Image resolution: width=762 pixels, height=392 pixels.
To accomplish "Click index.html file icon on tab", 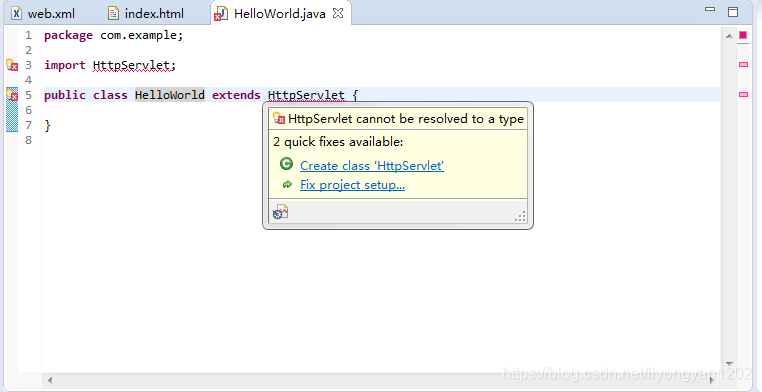I will [x=113, y=13].
